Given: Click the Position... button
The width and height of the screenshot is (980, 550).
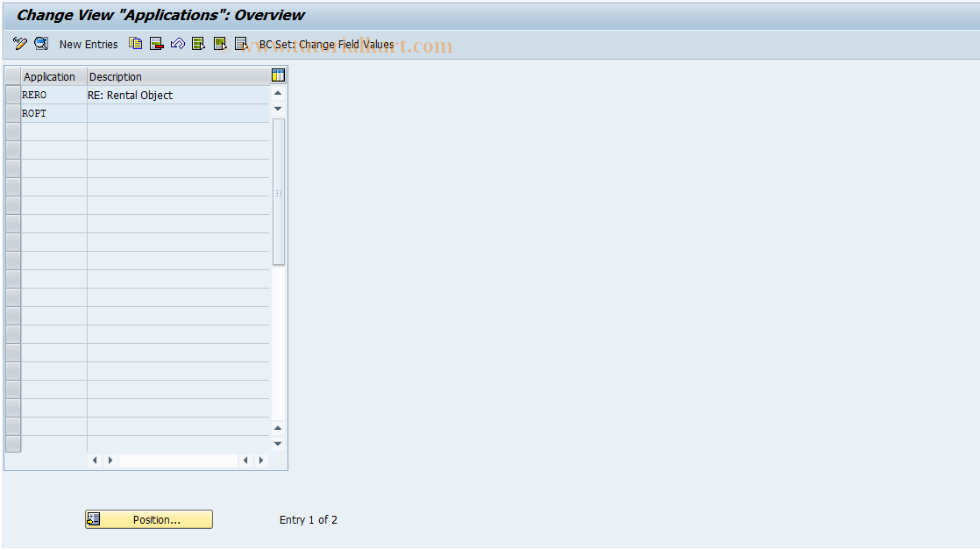Looking at the screenshot, I should click(x=149, y=519).
